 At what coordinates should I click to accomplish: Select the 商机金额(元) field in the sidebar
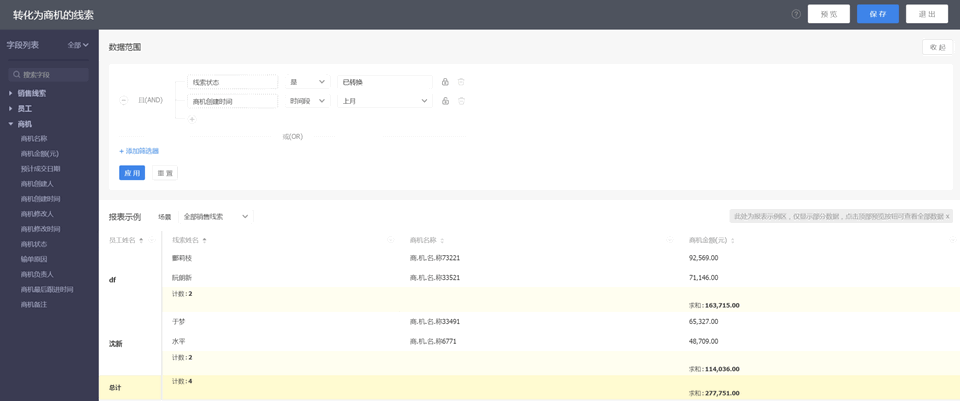tap(39, 154)
